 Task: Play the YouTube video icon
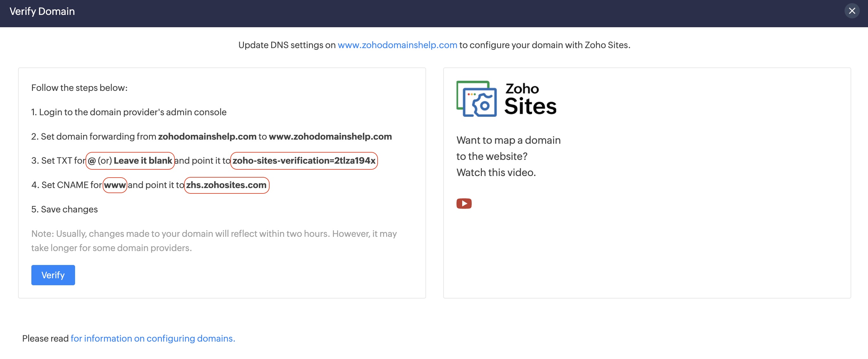(x=464, y=204)
